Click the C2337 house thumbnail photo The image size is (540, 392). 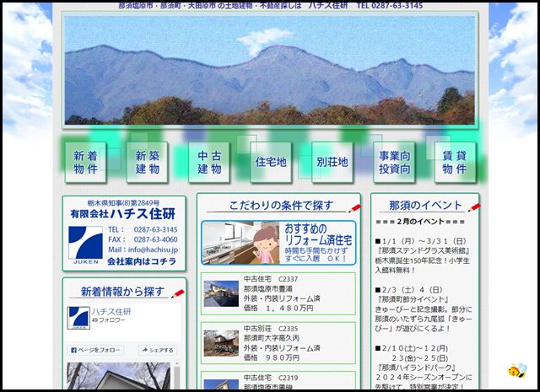pos(221,293)
